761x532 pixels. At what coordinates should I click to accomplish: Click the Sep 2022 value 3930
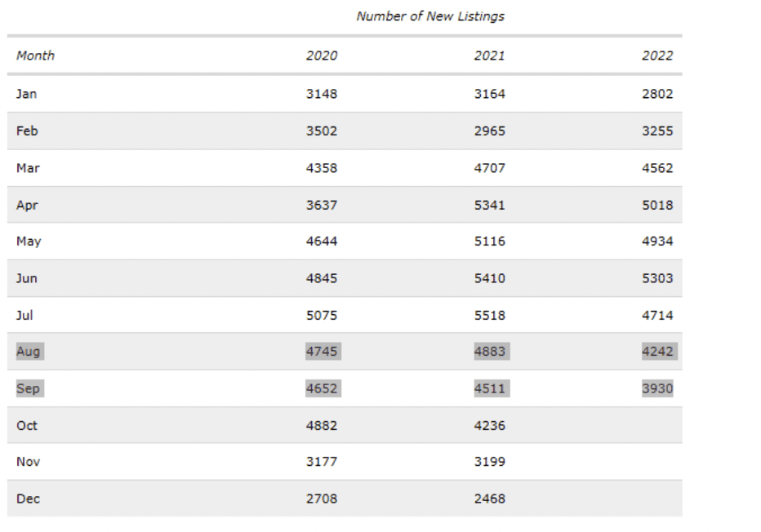(657, 388)
